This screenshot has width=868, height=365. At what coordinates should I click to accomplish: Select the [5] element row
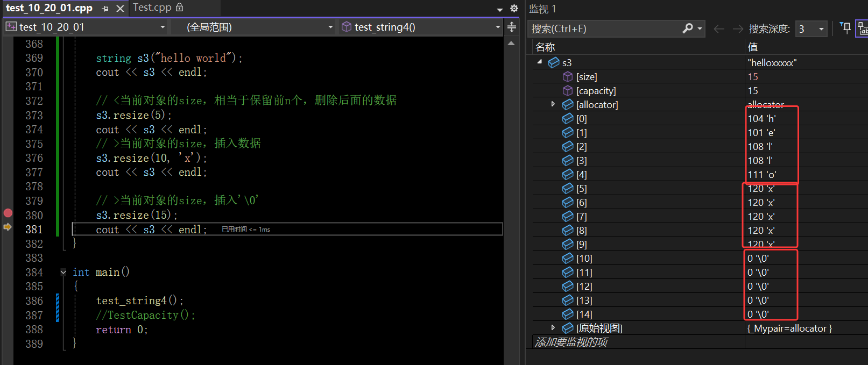click(x=700, y=189)
